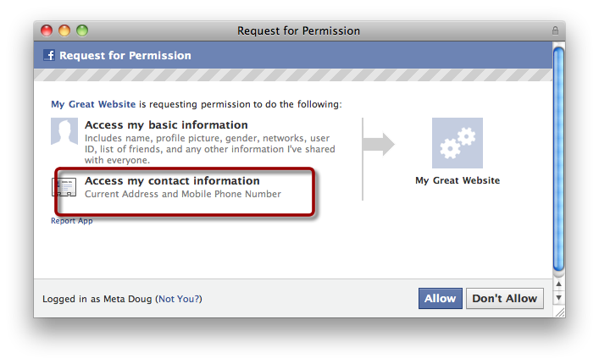Screen dimensions: 599x364
Task: Click the gears app icon for My Great Website
Action: [x=458, y=143]
